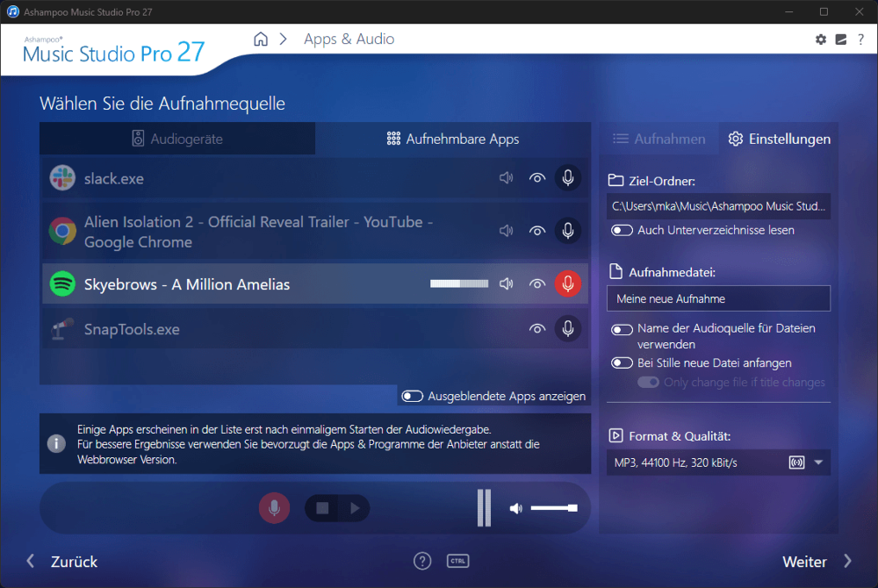This screenshot has width=878, height=588.
Task: Click the info icon beside the hint
Action: click(x=56, y=444)
